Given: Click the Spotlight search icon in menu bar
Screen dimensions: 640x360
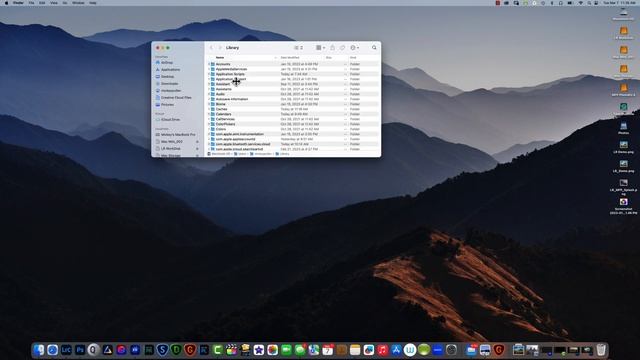Looking at the screenshot, I should [x=589, y=3].
